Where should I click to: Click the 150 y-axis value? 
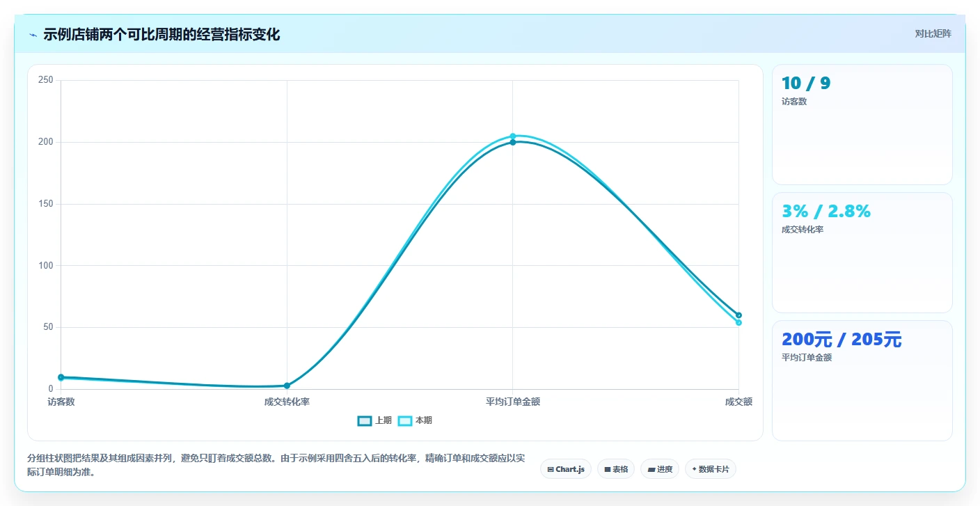tap(46, 204)
